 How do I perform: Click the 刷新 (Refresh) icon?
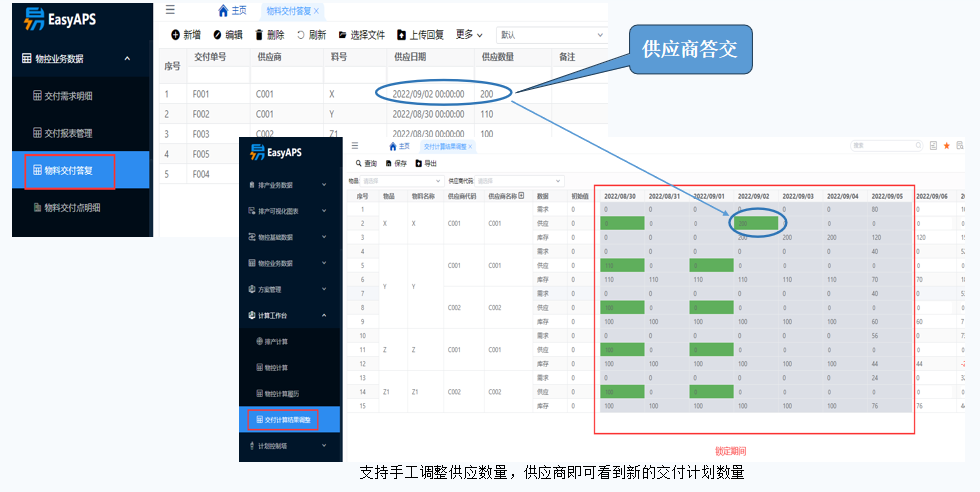(300, 35)
